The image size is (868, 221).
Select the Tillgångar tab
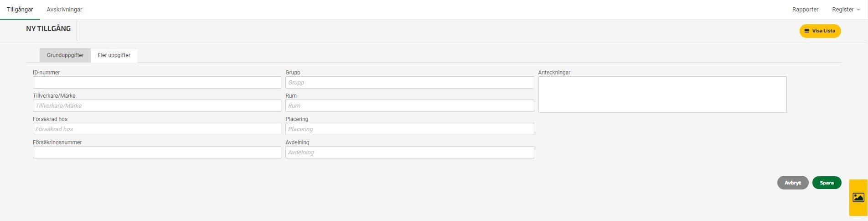20,10
